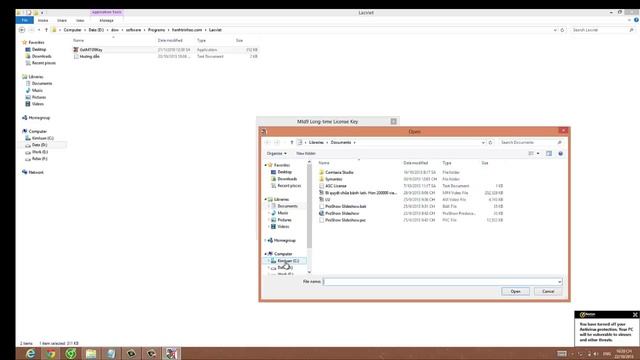This screenshot has height=360, width=640.
Task: Open address history dropdown in Lacviet explorer
Action: click(x=555, y=30)
